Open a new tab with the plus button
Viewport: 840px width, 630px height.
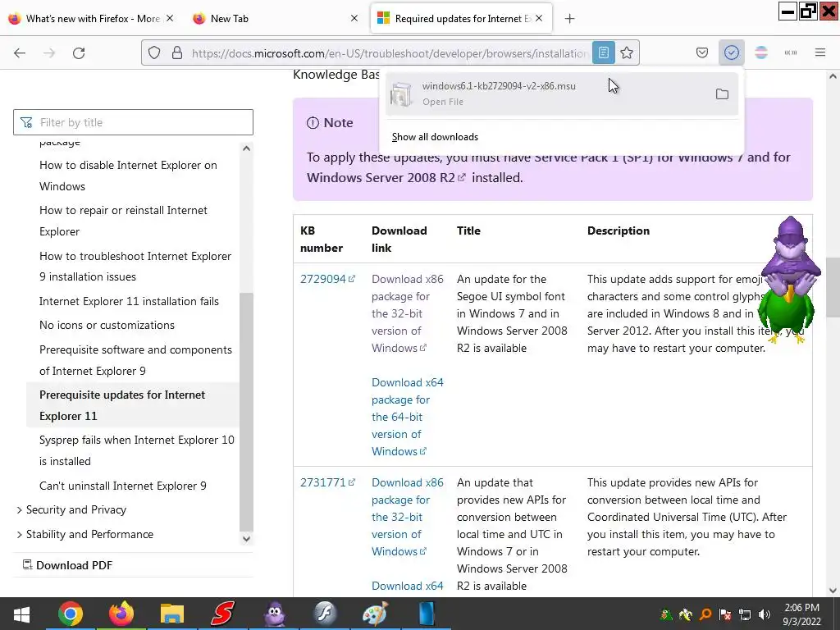569,19
